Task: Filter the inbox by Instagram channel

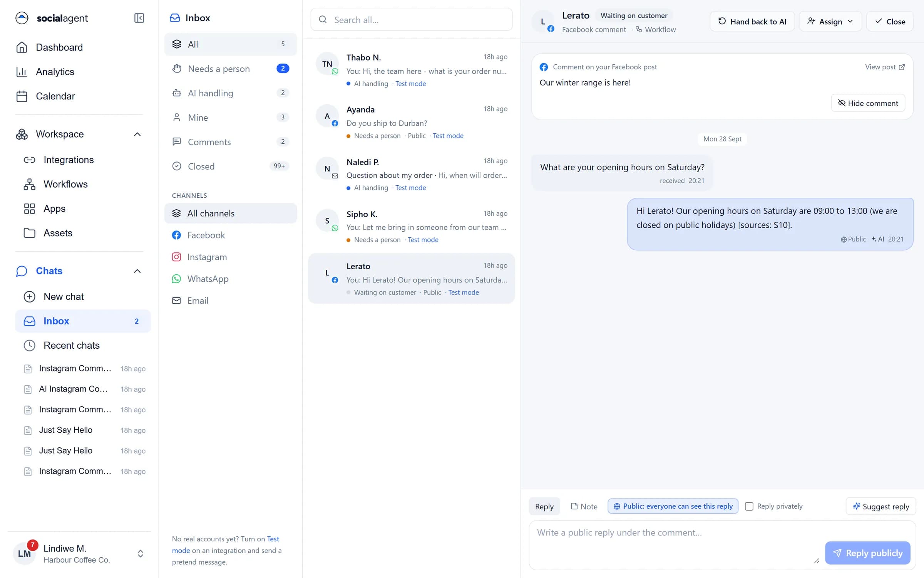Action: tap(231, 257)
